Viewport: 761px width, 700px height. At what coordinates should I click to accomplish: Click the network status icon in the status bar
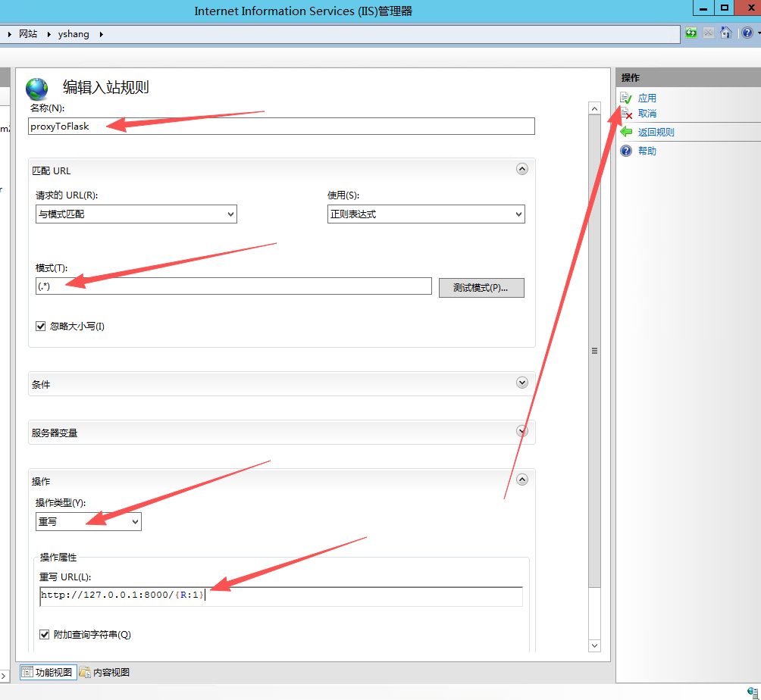coord(753,692)
